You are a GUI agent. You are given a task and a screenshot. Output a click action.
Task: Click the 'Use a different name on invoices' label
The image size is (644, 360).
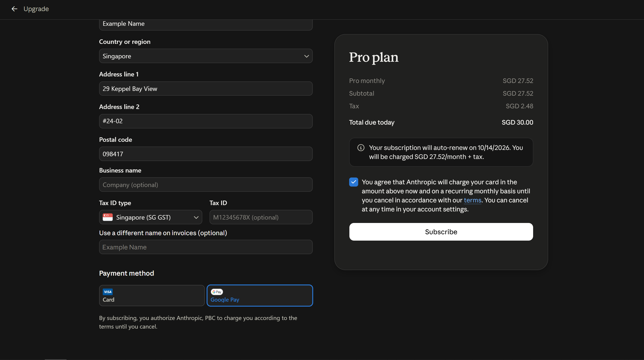click(x=163, y=233)
